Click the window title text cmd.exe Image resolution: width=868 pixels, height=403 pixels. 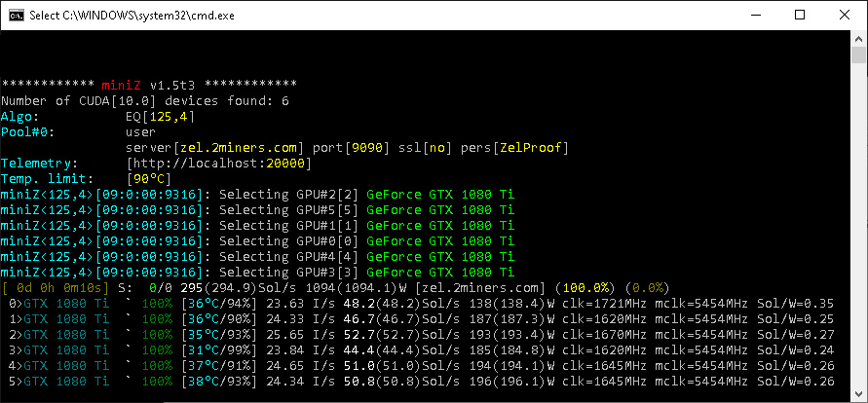(x=132, y=15)
